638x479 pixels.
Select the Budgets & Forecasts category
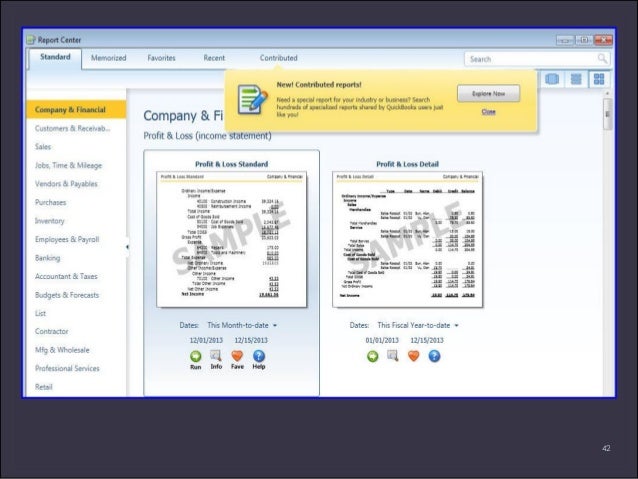coord(67,295)
